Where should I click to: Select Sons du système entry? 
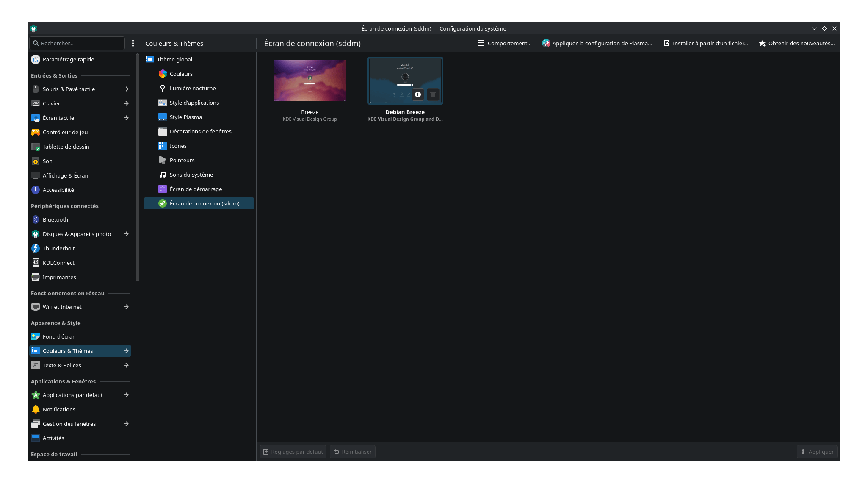pos(199,175)
